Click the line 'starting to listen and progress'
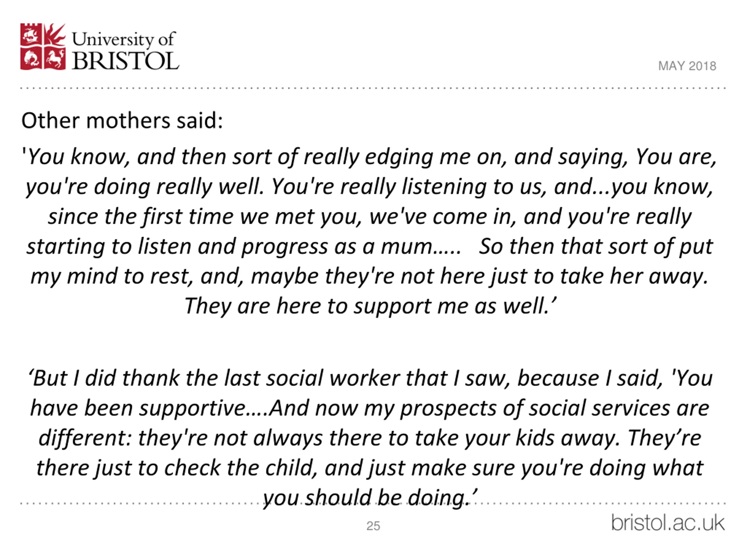The image size is (747, 560). 370,247
